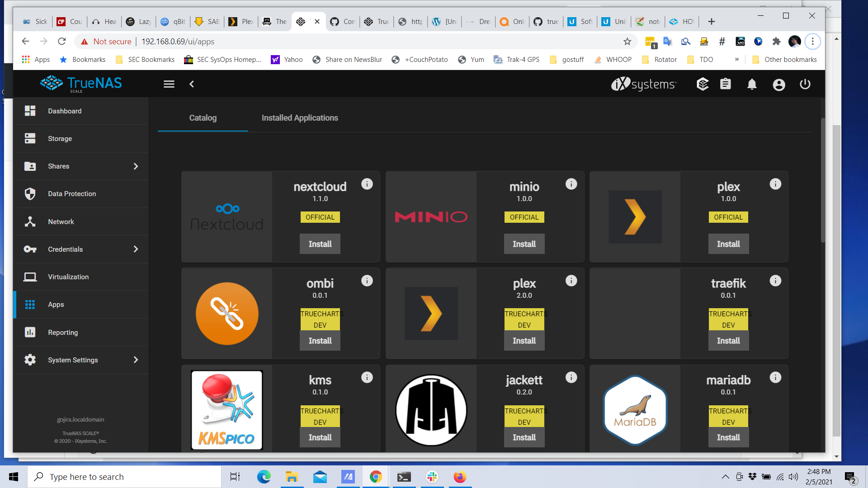This screenshot has width=868, height=488.
Task: Open the alerts bell notifications
Action: [x=752, y=84]
